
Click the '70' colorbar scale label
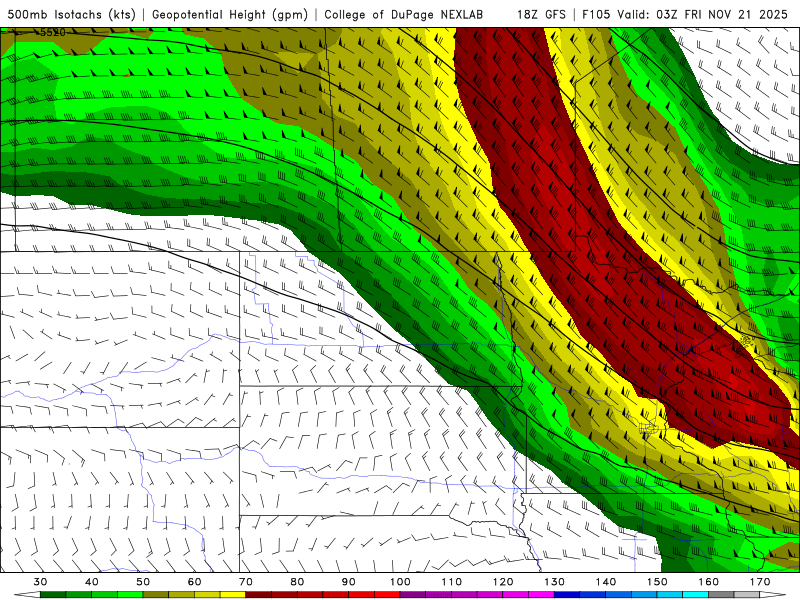pos(246,582)
